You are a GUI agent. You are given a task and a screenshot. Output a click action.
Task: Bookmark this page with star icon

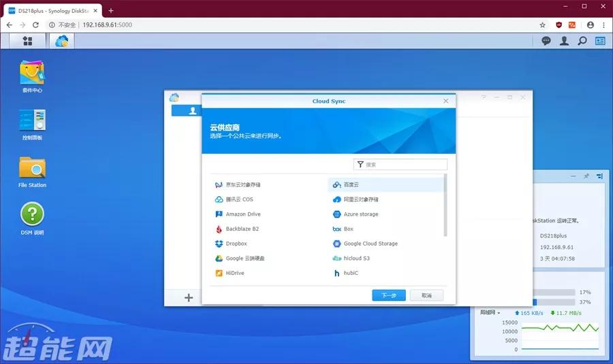542,25
